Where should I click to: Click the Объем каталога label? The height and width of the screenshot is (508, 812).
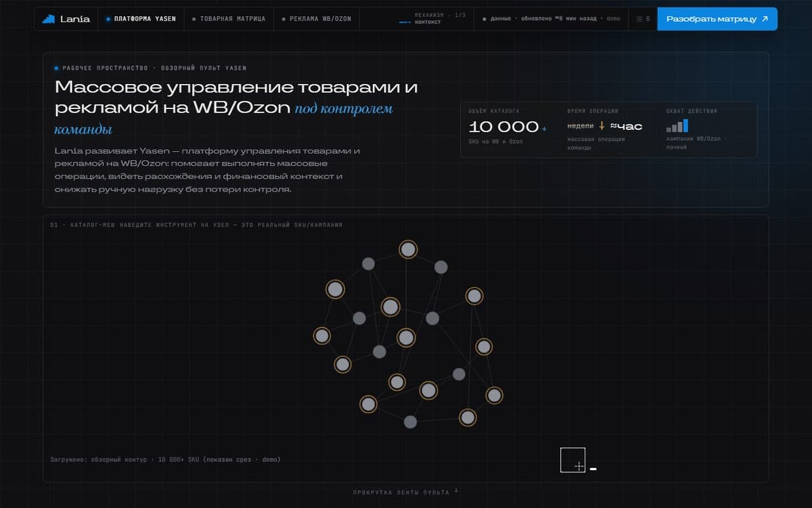[494, 110]
